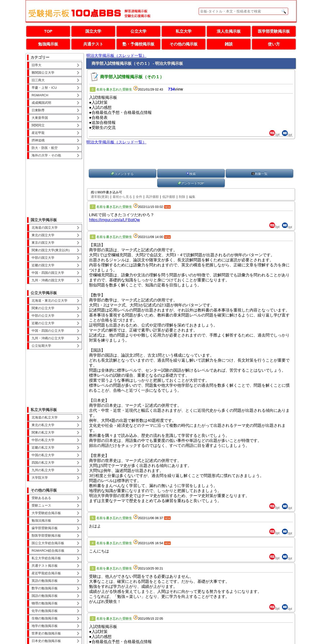Click the notepad icon beside thread title

pos(94,77)
